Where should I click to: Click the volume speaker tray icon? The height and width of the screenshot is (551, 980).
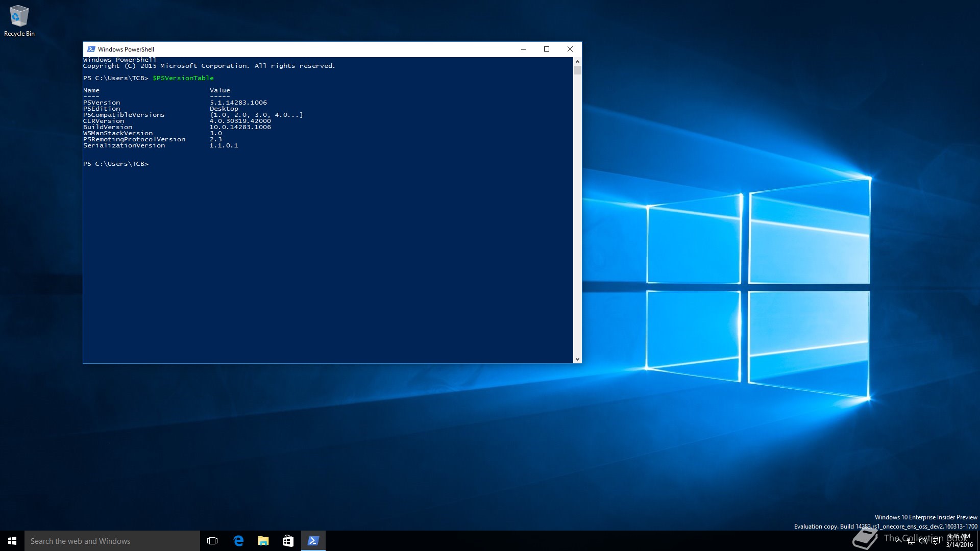click(923, 541)
